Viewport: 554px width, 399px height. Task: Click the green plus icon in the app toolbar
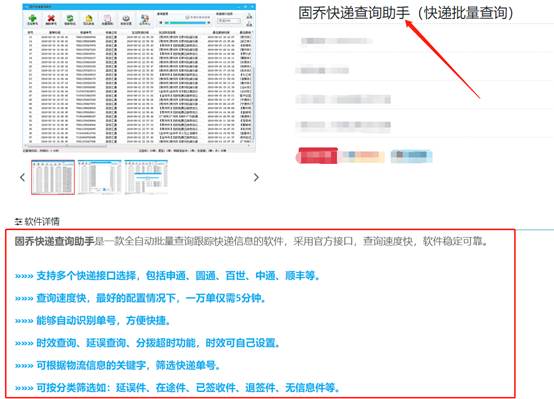click(33, 19)
